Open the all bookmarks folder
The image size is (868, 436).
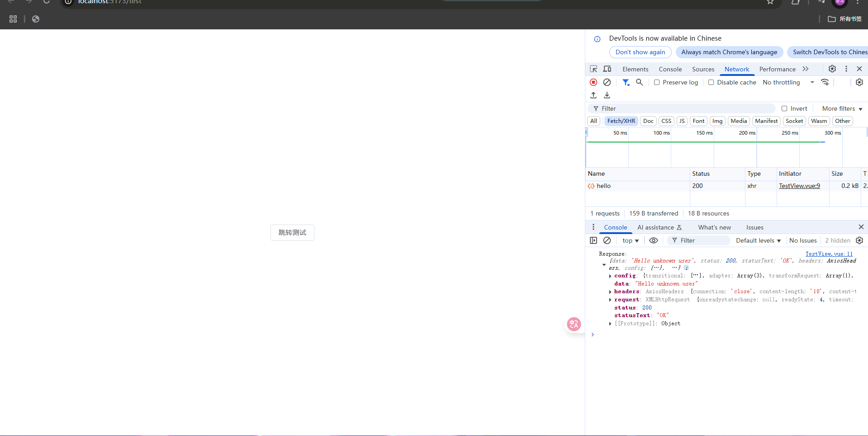pos(844,19)
